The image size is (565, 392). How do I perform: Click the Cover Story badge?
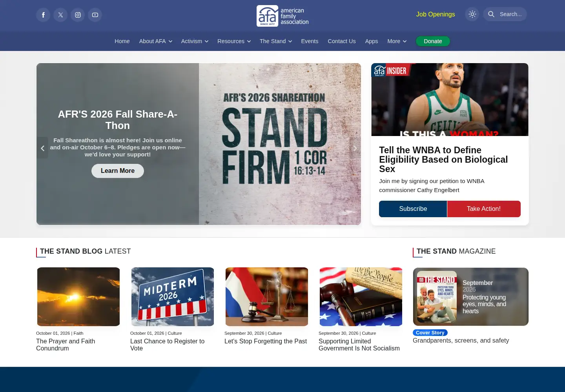(430, 333)
